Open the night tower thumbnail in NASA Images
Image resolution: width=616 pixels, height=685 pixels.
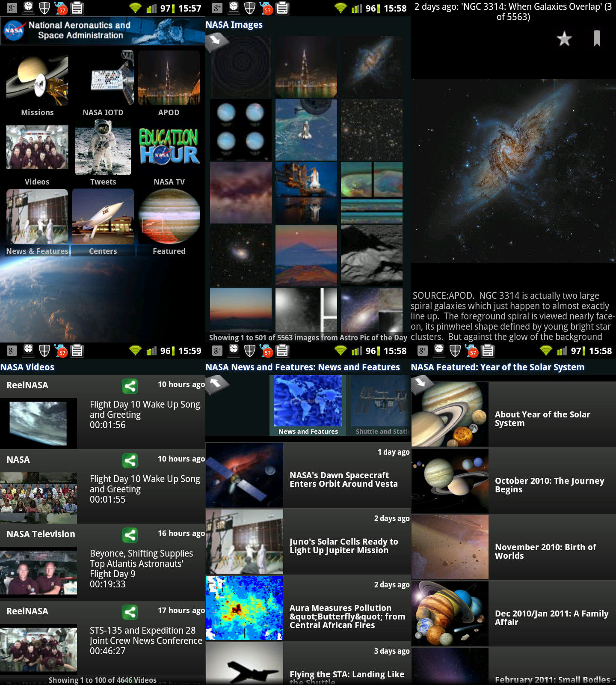tap(306, 67)
